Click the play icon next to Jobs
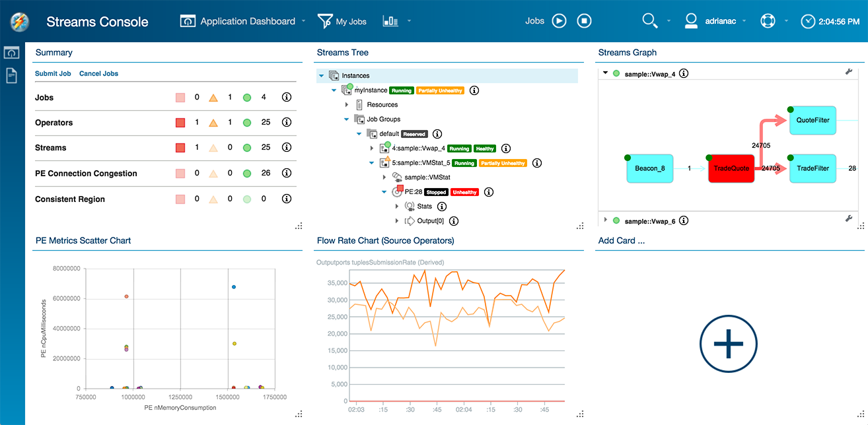The image size is (868, 425). pyautogui.click(x=559, y=21)
